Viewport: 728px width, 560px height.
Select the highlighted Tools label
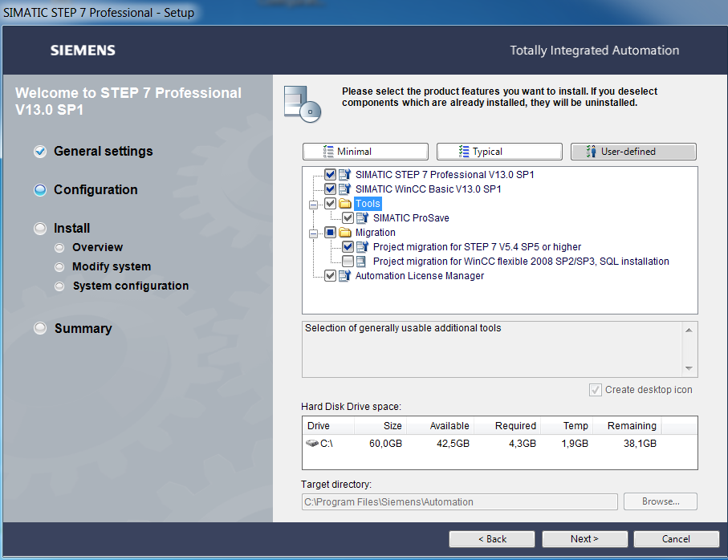point(368,204)
